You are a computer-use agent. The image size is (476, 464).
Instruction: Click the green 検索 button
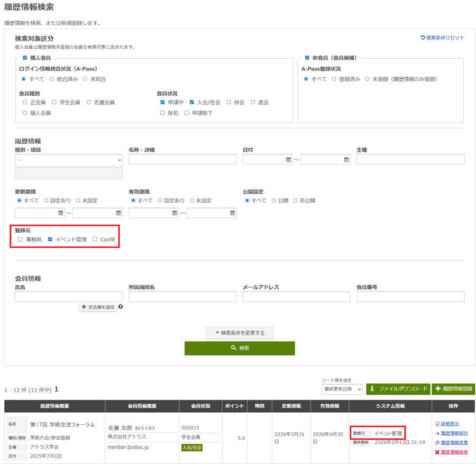(x=240, y=348)
